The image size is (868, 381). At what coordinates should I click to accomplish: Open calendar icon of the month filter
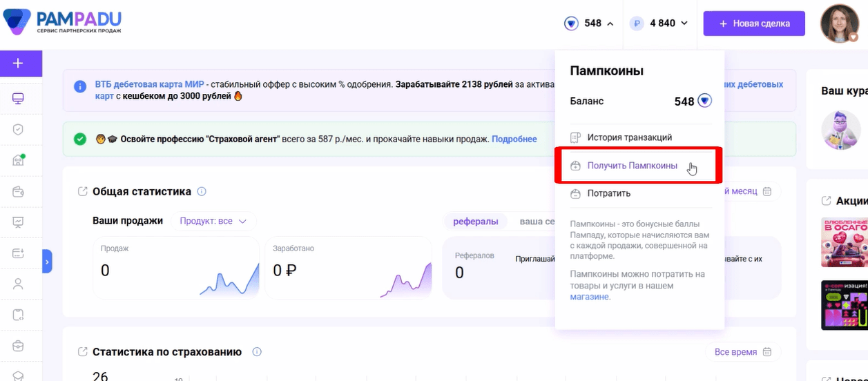click(x=767, y=191)
